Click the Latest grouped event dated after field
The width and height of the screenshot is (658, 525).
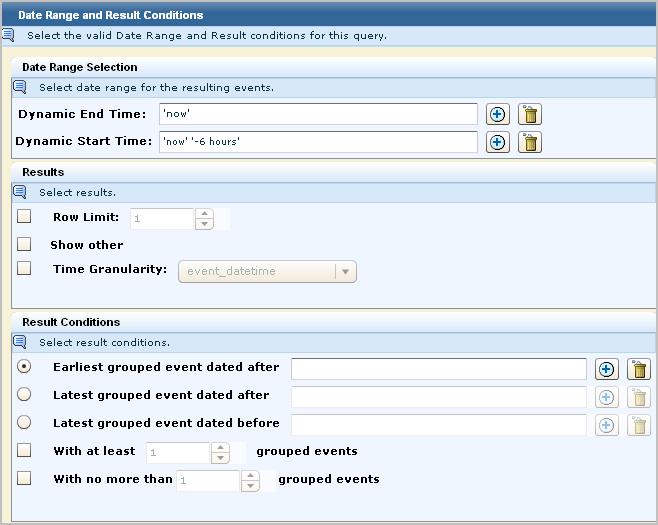(439, 397)
